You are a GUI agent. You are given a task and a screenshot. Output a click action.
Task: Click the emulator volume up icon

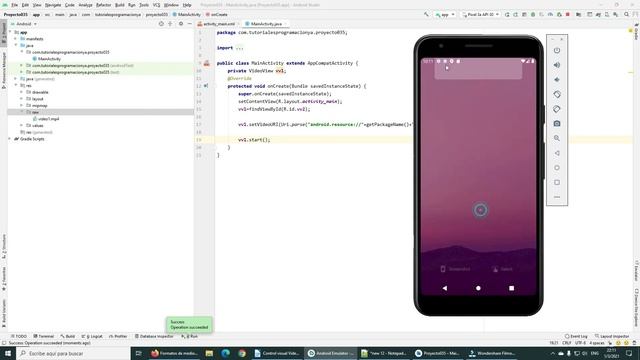pyautogui.click(x=557, y=65)
